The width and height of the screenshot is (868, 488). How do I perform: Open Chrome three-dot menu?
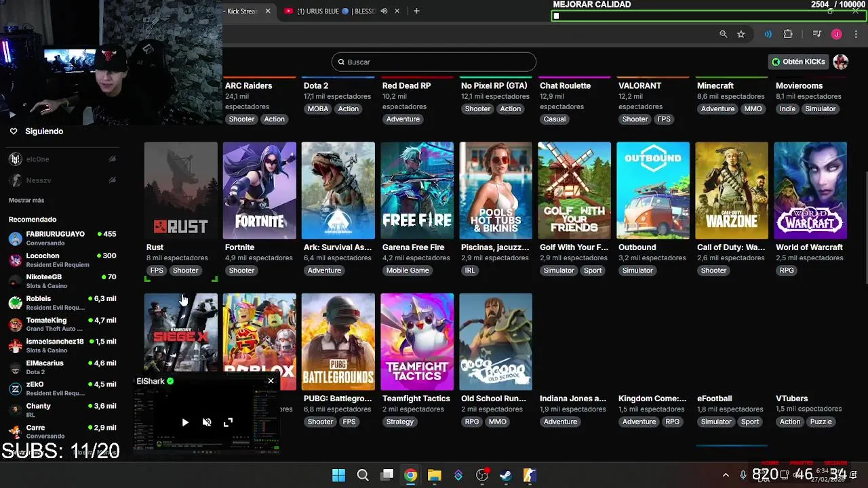[x=856, y=35]
